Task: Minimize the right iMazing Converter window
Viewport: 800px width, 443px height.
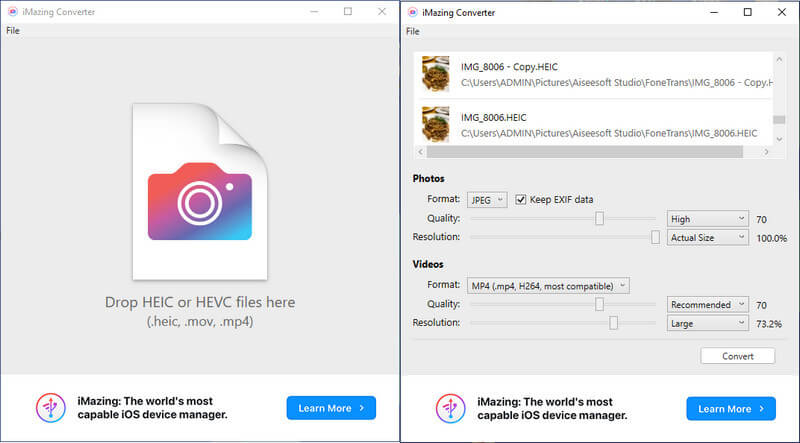Action: pyautogui.click(x=714, y=12)
